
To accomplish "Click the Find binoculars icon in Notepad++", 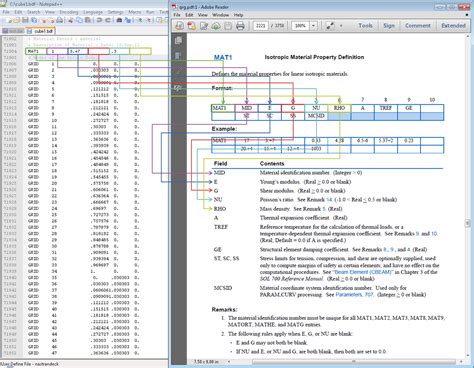I will pos(119,20).
